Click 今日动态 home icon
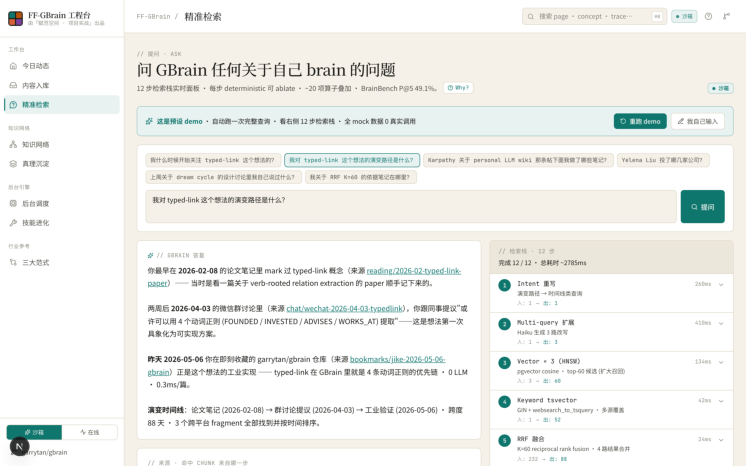 13,66
